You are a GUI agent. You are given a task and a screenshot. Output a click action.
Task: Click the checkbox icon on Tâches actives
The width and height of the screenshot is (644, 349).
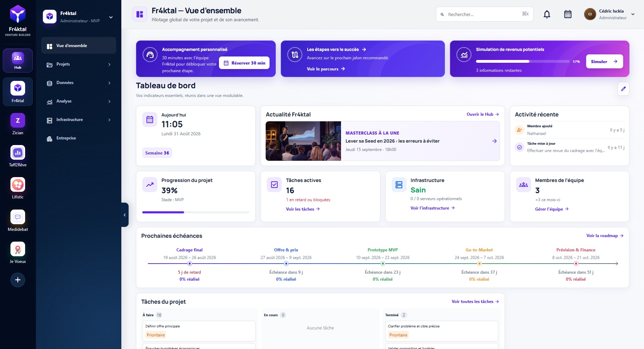click(274, 185)
